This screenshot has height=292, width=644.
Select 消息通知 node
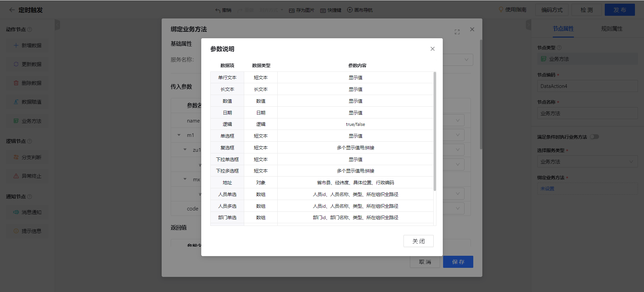(x=28, y=212)
